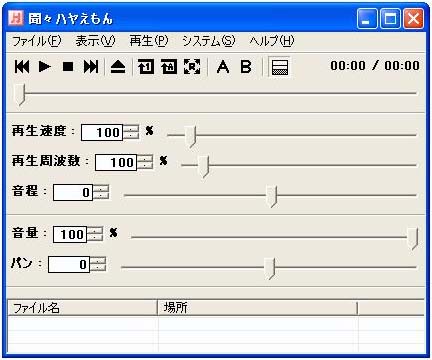
Task: Click the 再生速度 spinner arrows
Action: click(131, 132)
